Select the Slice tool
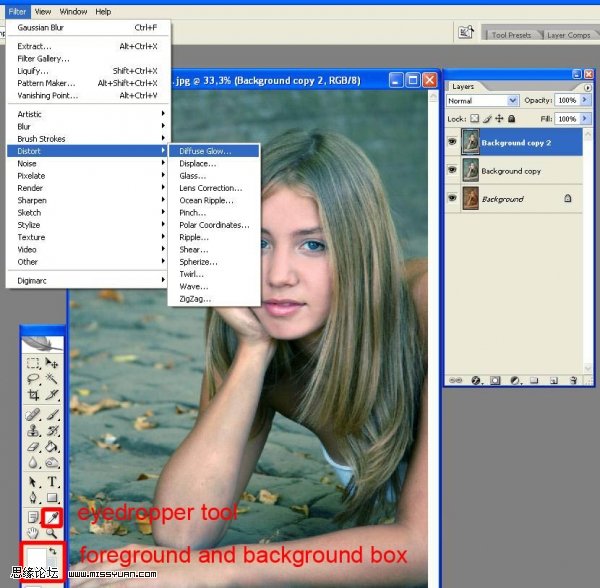This screenshot has height=588, width=600. click(52, 394)
